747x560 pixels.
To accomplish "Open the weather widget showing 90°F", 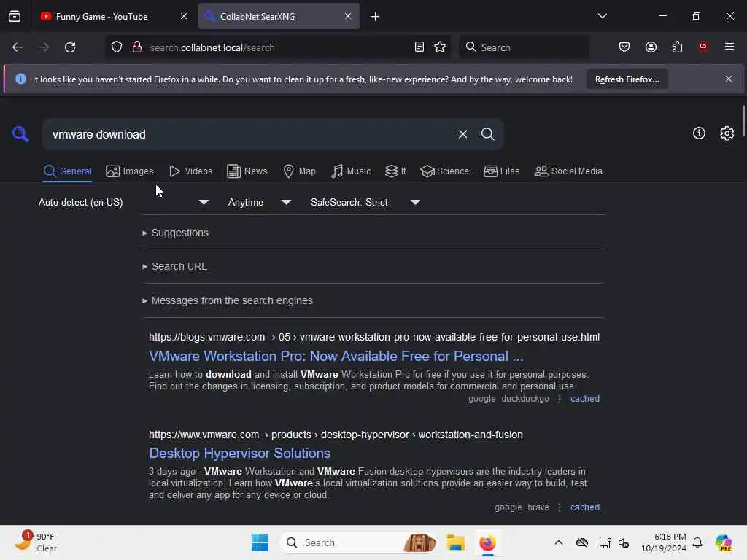I will click(x=35, y=542).
